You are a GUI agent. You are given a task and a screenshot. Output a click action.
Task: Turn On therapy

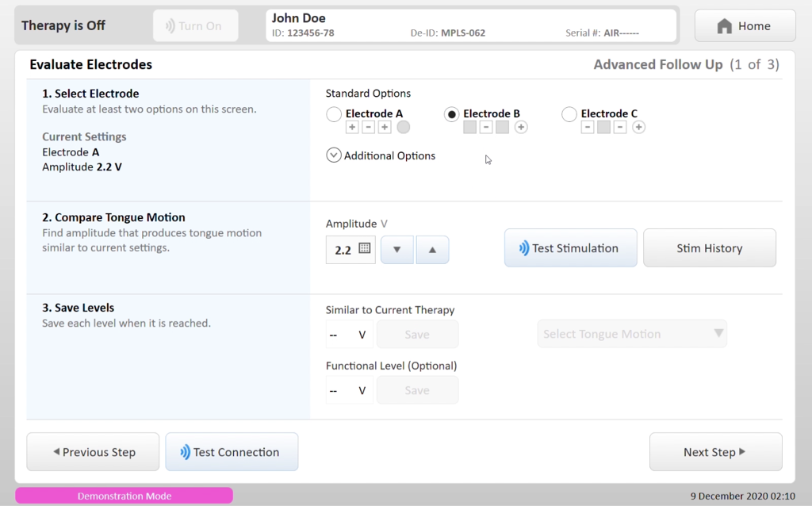tap(196, 26)
